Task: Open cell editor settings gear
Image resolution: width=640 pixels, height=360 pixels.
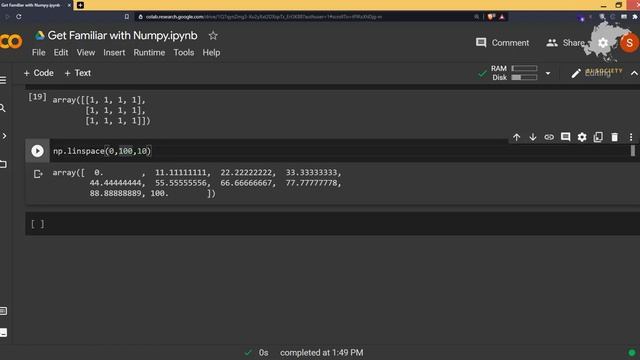Action: pyautogui.click(x=582, y=137)
